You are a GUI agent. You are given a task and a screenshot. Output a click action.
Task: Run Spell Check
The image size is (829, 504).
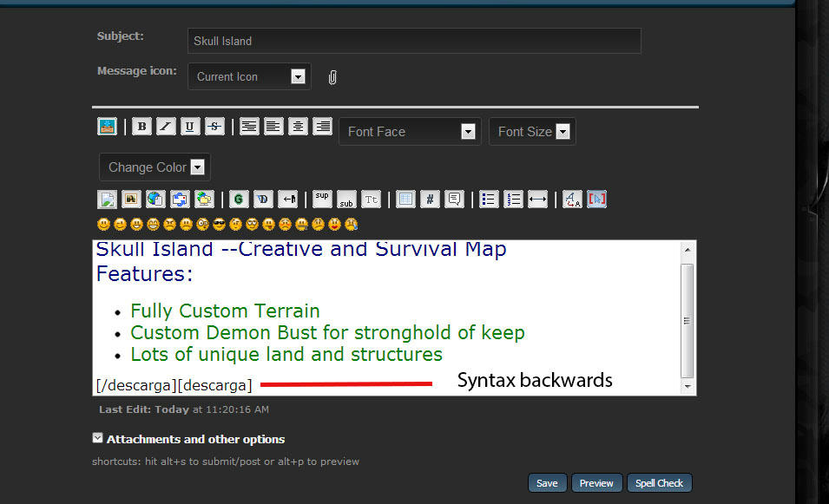[659, 483]
